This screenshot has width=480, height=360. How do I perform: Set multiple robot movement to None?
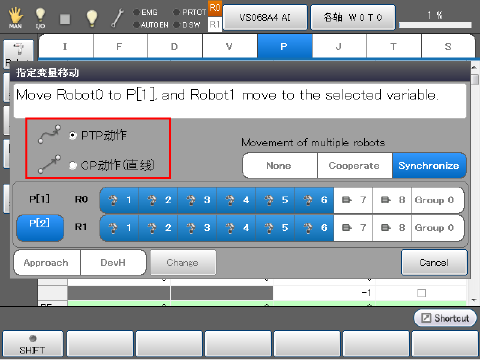(280, 166)
